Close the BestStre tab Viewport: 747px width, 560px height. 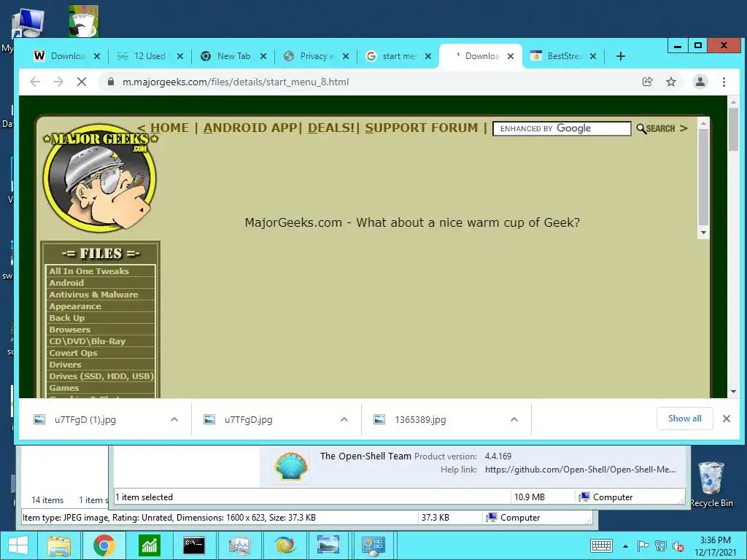tap(593, 56)
